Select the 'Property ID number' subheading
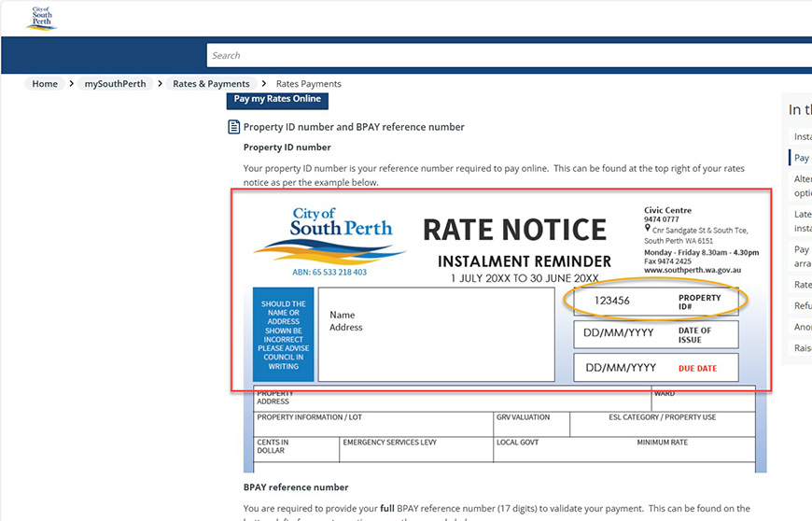The height and width of the screenshot is (521, 812). pos(287,148)
